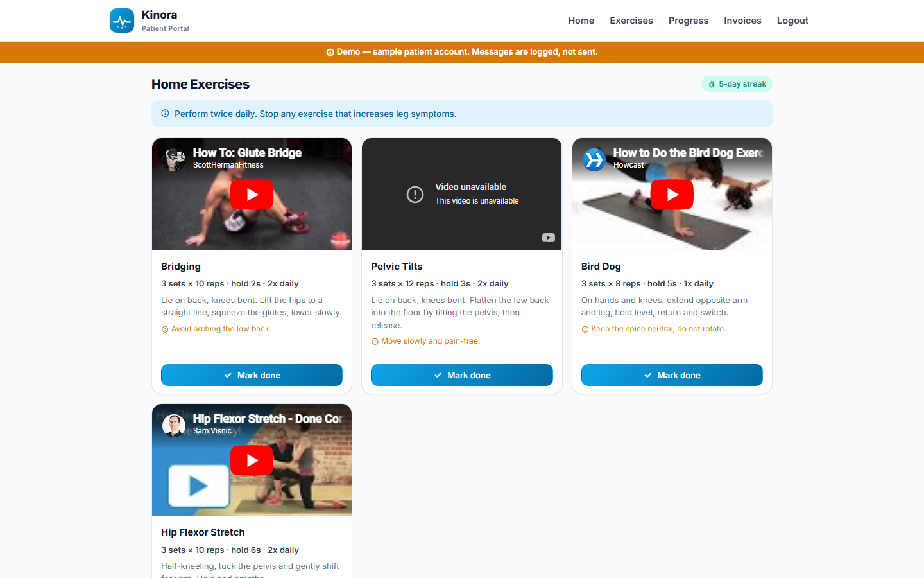924x578 pixels.
Task: Mark the Bird Dog exercise done
Action: click(672, 375)
